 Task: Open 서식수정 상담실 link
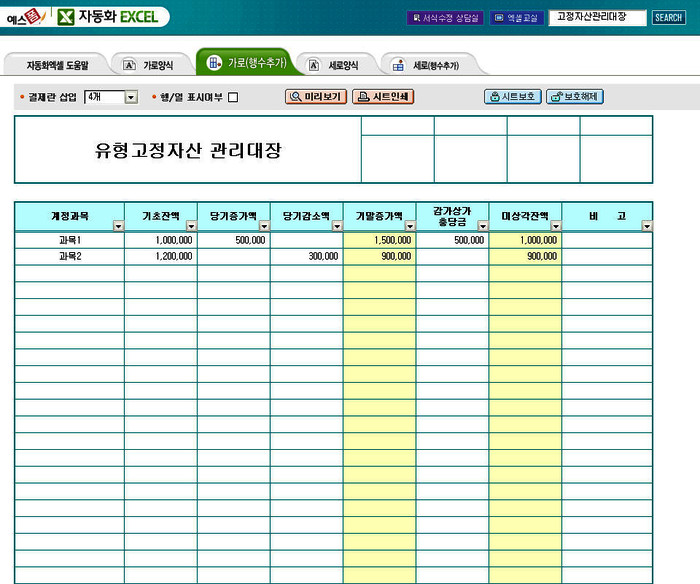tap(445, 18)
